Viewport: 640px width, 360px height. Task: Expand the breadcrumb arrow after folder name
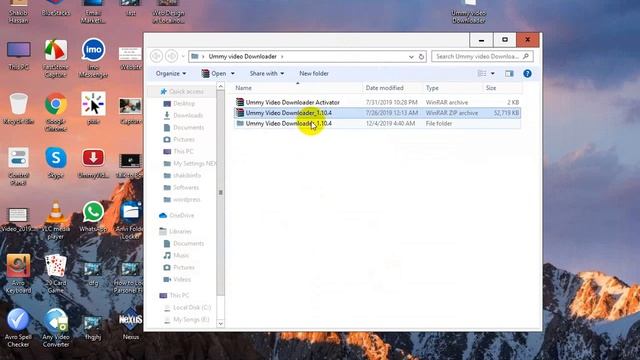click(282, 56)
